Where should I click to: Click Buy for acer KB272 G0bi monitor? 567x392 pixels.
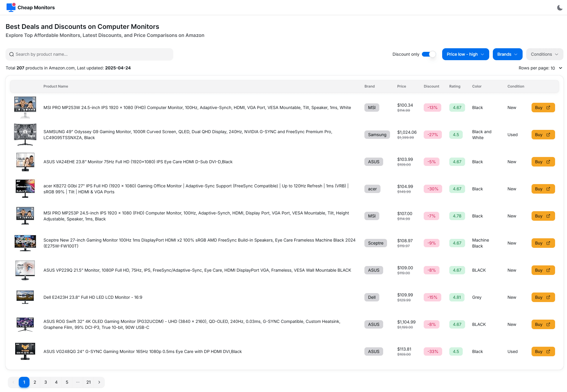[x=543, y=189]
